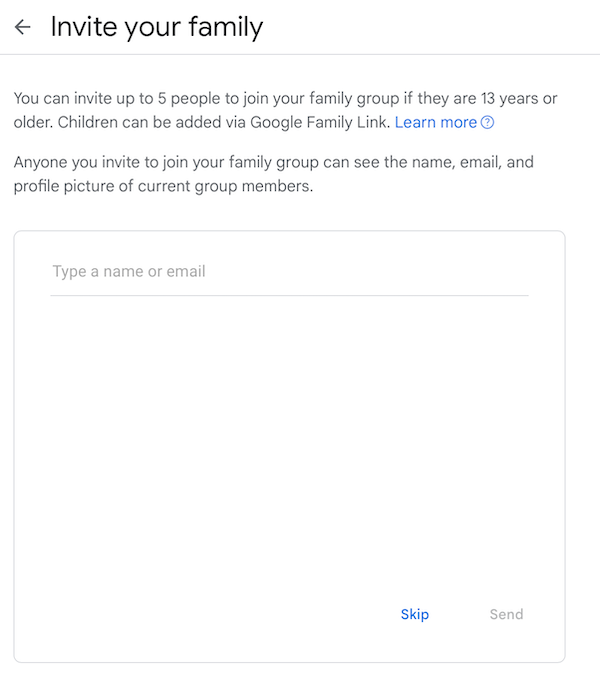Click the "Invite your family" heading
Image resolution: width=600 pixels, height=688 pixels.
[157, 27]
